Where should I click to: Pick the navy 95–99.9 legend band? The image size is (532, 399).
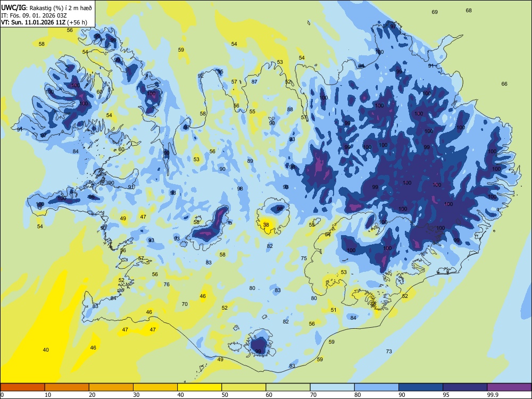465,387
